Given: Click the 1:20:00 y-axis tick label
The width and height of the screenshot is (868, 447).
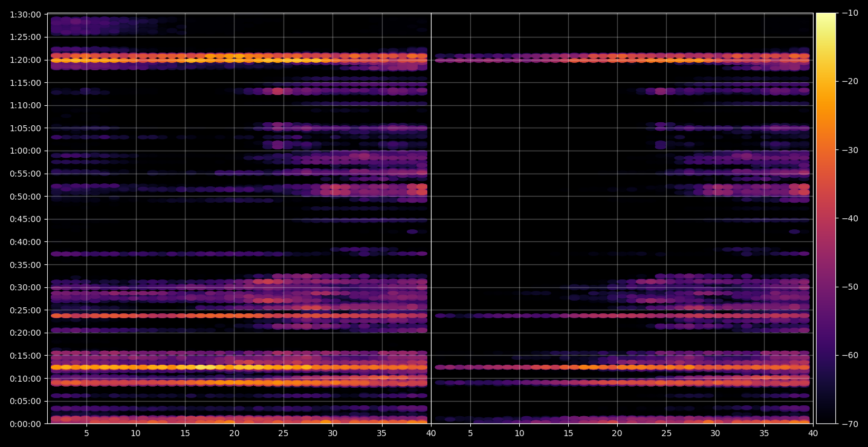Looking at the screenshot, I should 25,60.
